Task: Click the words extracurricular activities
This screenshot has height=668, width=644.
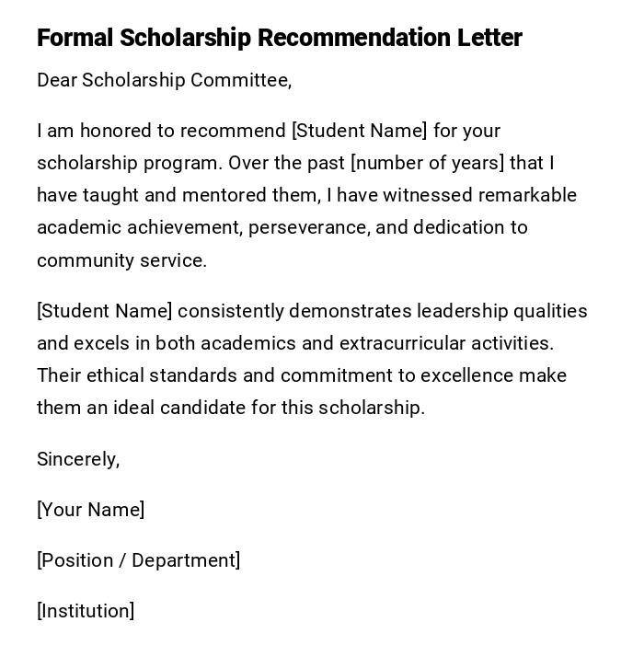Action: click(445, 343)
